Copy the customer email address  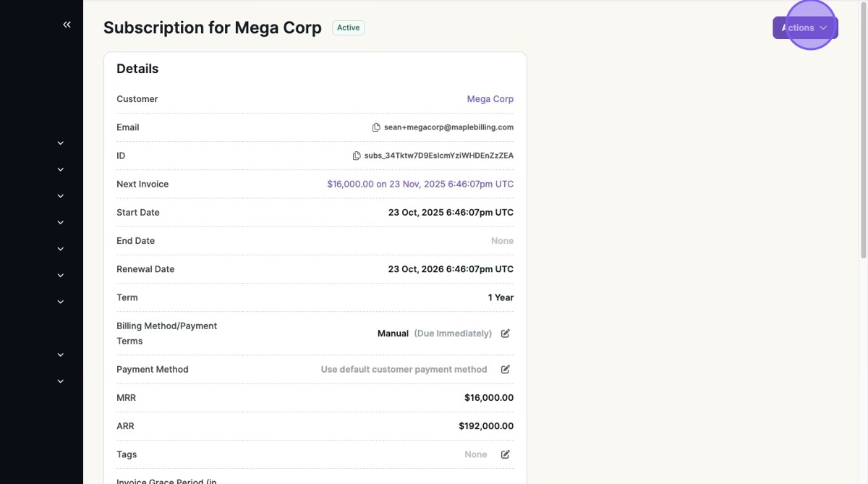tap(376, 127)
